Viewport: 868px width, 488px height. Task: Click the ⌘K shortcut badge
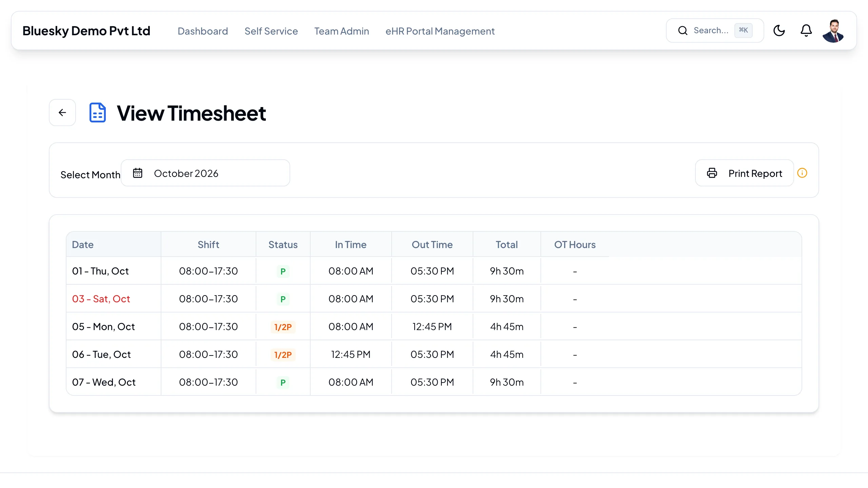point(744,30)
